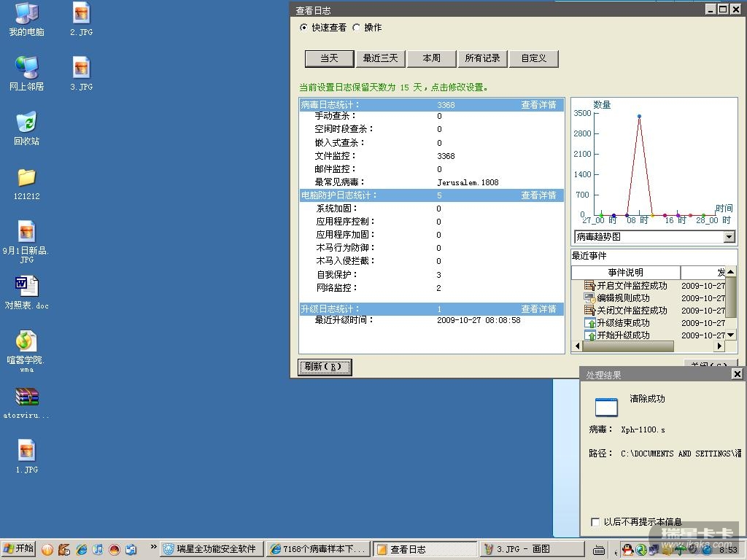The height and width of the screenshot is (560, 747).
Task: Expand hidden quick launch items chevron
Action: point(153,547)
